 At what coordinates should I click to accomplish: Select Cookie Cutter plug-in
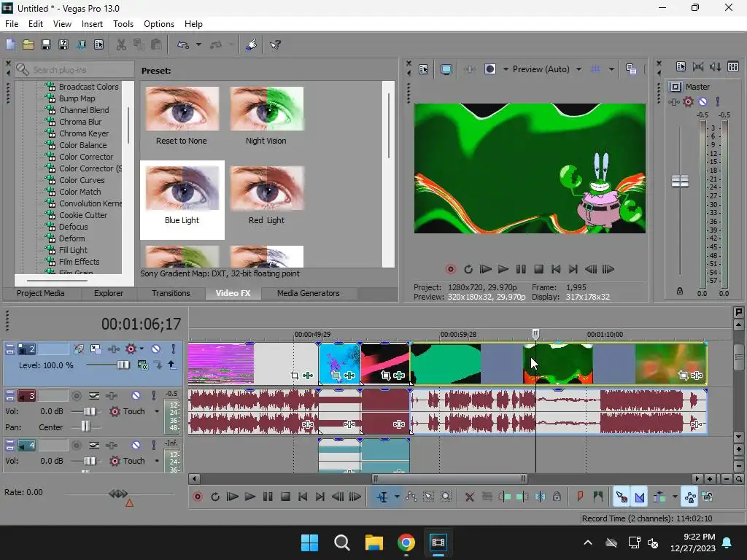[x=83, y=215]
